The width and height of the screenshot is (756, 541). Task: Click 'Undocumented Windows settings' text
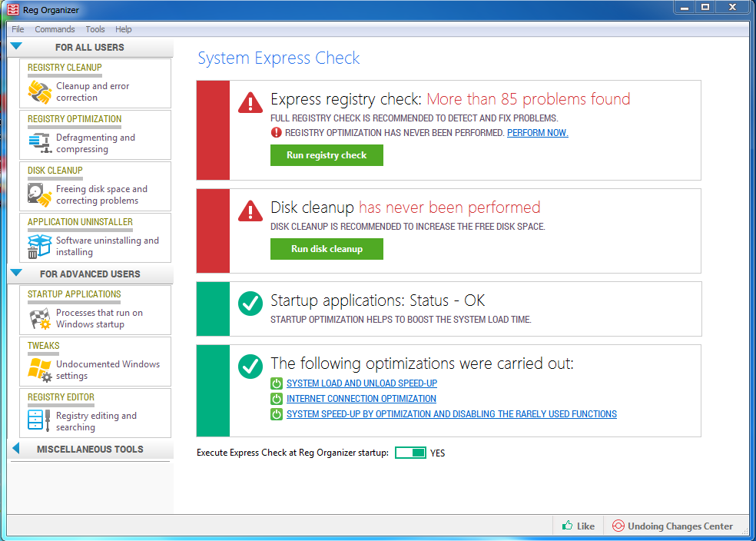click(x=108, y=370)
